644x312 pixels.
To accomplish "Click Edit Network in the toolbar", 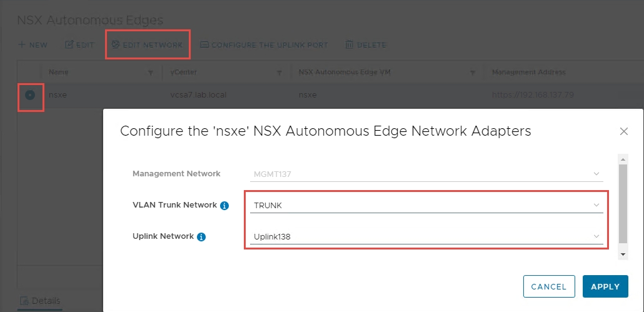I will pyautogui.click(x=148, y=45).
